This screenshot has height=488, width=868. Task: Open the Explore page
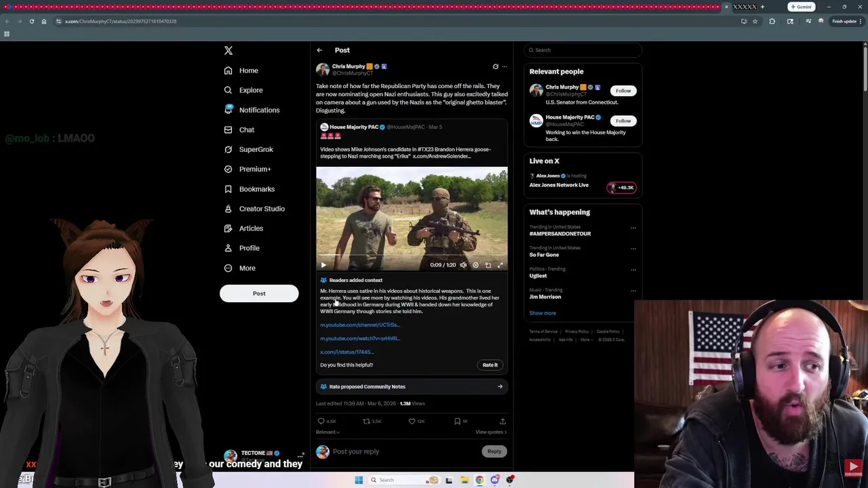[x=243, y=90]
